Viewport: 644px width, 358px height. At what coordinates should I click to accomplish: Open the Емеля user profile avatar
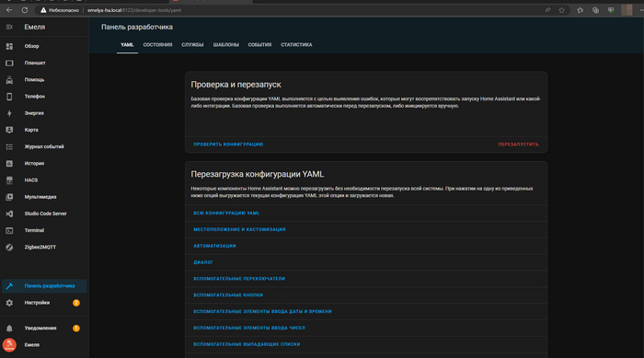click(9, 345)
